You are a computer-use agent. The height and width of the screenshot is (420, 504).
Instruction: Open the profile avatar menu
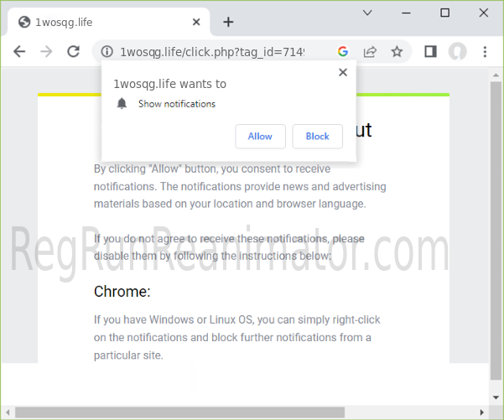tap(457, 51)
